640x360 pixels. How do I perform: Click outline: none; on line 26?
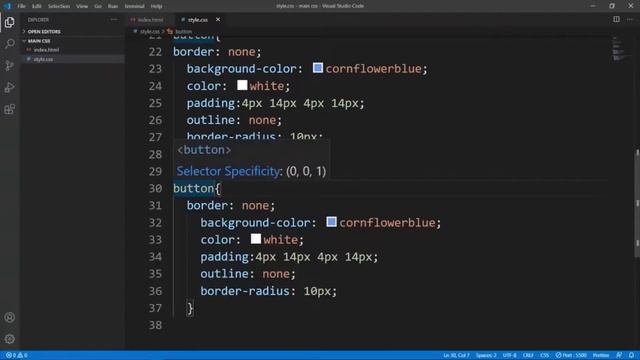pos(234,120)
